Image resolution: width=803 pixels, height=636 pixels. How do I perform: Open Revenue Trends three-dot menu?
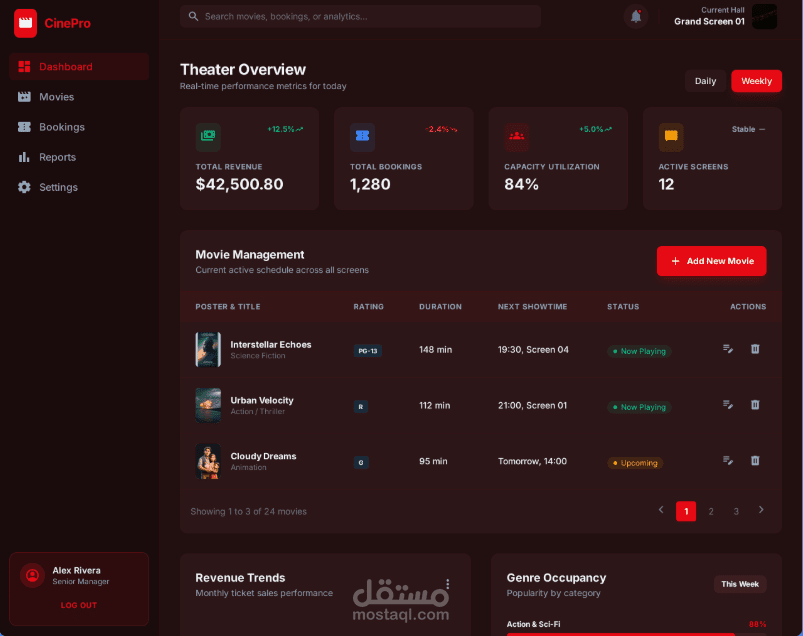pos(448,584)
